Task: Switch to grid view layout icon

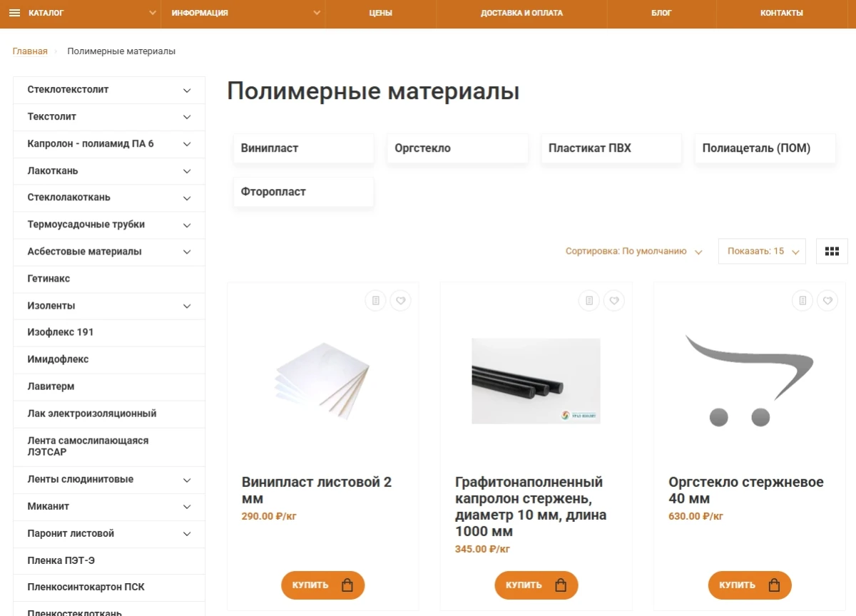Action: pyautogui.click(x=832, y=251)
